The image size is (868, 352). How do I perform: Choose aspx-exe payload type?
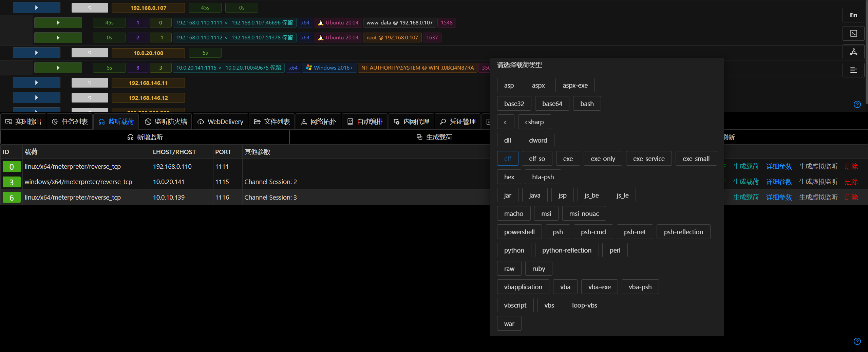click(x=575, y=85)
